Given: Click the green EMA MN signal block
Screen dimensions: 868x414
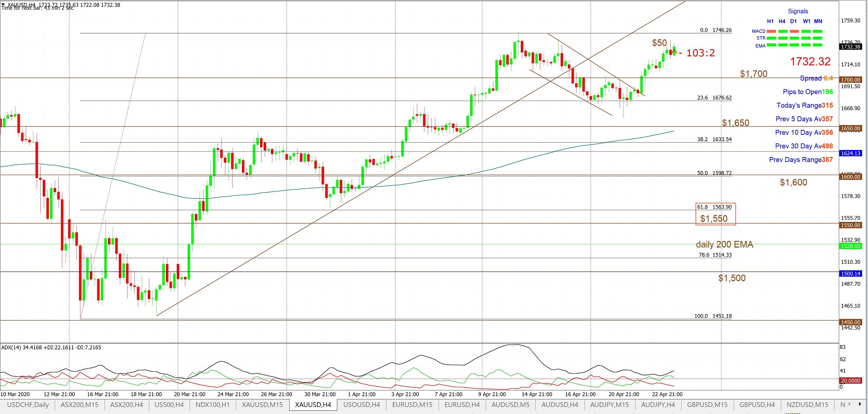Looking at the screenshot, I should [x=818, y=45].
